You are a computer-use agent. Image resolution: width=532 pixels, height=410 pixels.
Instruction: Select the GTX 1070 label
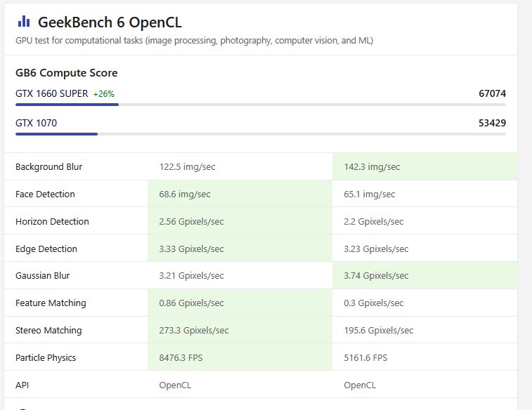tap(36, 123)
